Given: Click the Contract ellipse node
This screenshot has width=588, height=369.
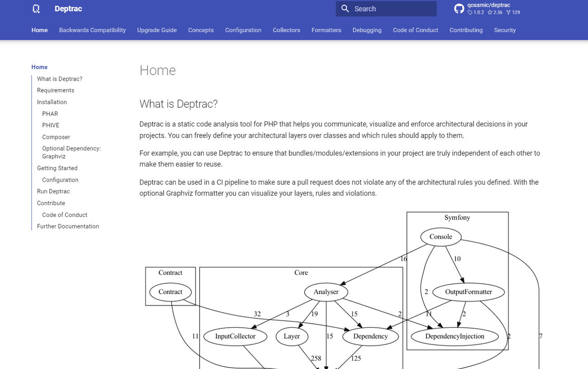Looking at the screenshot, I should [170, 292].
